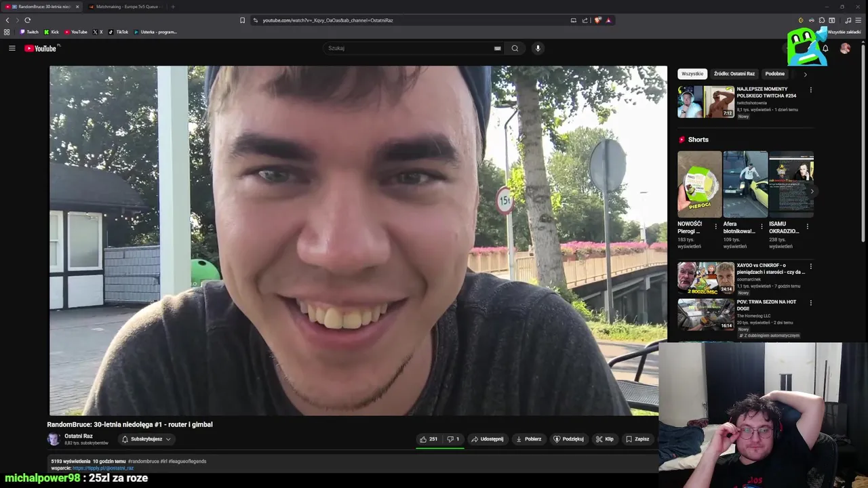Screen dimensions: 868x488
Task: Open the YouTube hamburger guide menu
Action: point(12,48)
